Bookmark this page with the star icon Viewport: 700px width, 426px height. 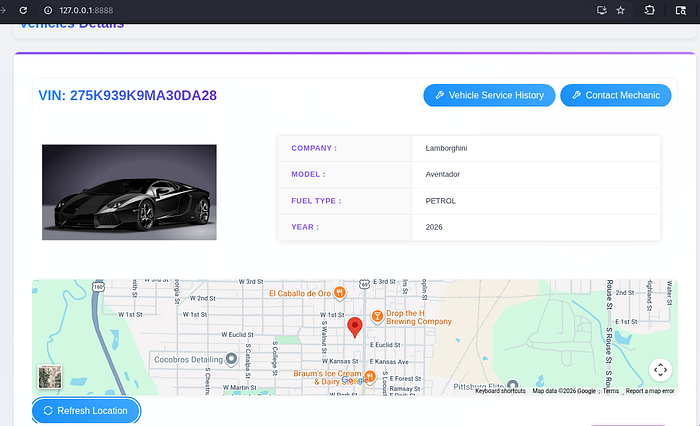pos(621,10)
